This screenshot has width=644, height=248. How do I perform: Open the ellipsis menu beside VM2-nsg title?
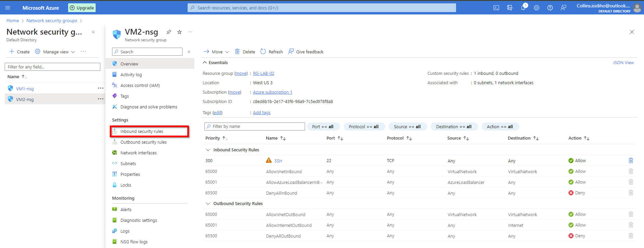(x=190, y=32)
